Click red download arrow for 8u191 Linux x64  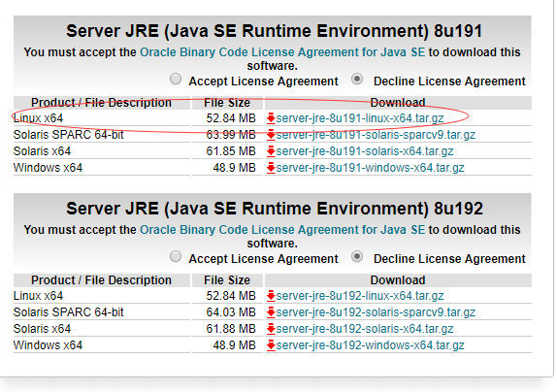tap(271, 117)
